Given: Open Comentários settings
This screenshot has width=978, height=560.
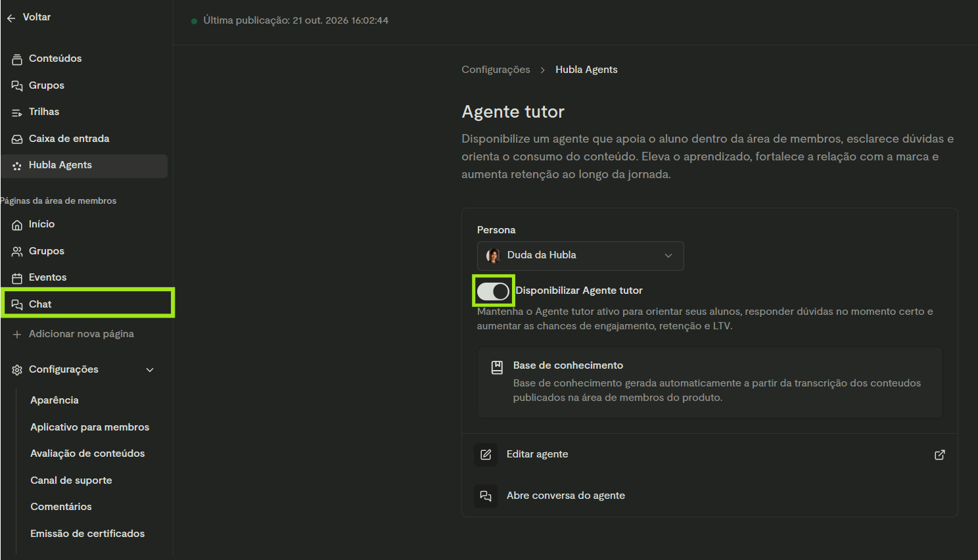Looking at the screenshot, I should pos(61,507).
